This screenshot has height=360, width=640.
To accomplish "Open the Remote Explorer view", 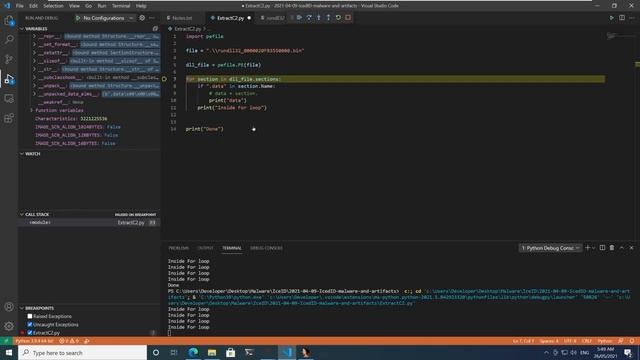I will pos(9,98).
